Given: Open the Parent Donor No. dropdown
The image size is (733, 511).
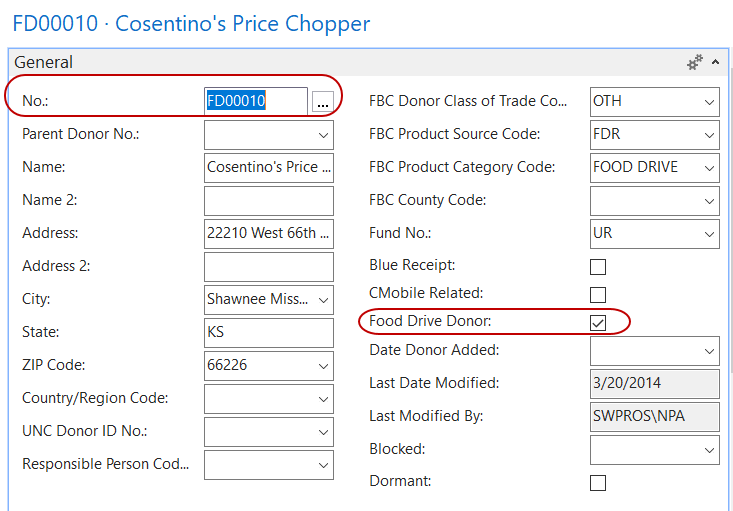Looking at the screenshot, I should click(323, 134).
